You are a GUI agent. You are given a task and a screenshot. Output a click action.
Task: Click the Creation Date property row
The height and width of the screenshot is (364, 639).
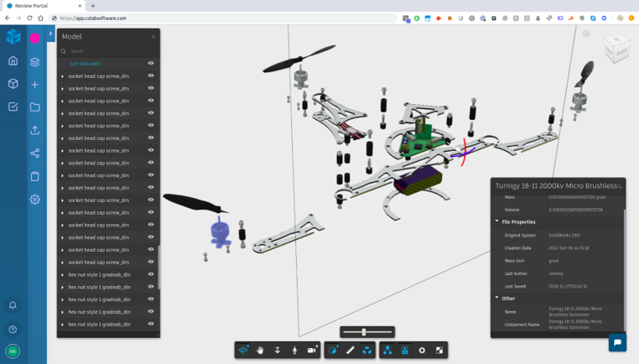point(557,247)
